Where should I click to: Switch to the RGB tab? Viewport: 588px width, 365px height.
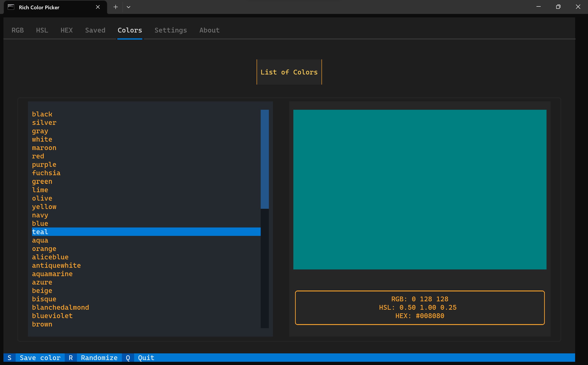[x=18, y=30]
